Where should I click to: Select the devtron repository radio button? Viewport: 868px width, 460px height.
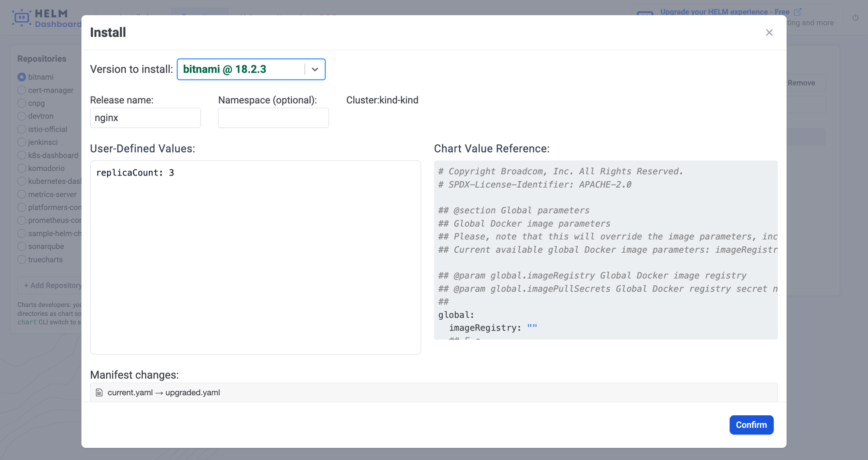click(22, 116)
